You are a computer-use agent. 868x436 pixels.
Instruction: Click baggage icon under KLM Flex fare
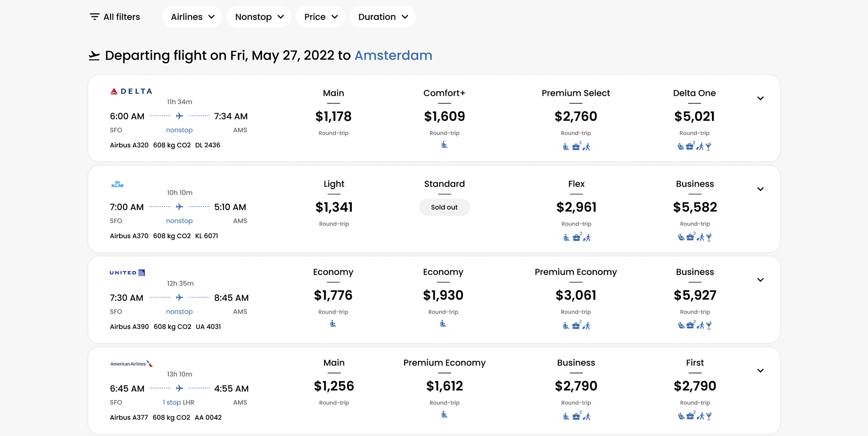pyautogui.click(x=576, y=238)
